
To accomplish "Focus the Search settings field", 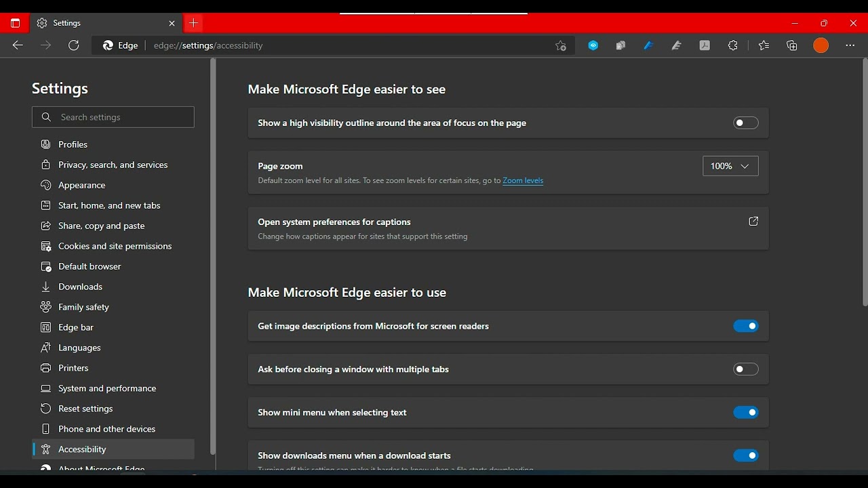I will (113, 117).
